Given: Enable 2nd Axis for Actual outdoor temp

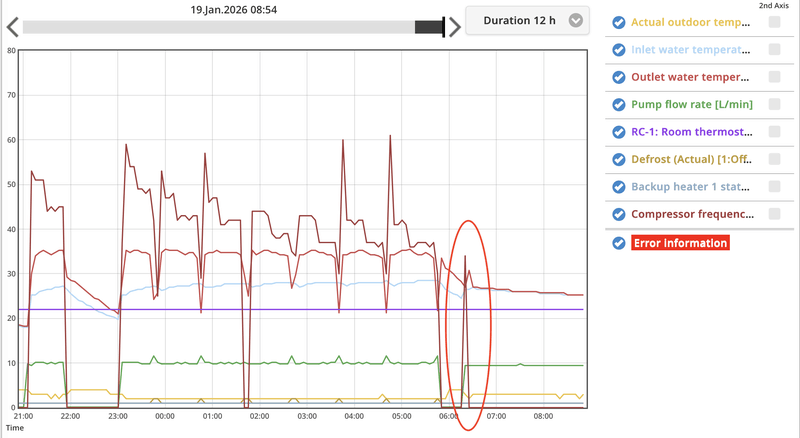Looking at the screenshot, I should pos(774,22).
